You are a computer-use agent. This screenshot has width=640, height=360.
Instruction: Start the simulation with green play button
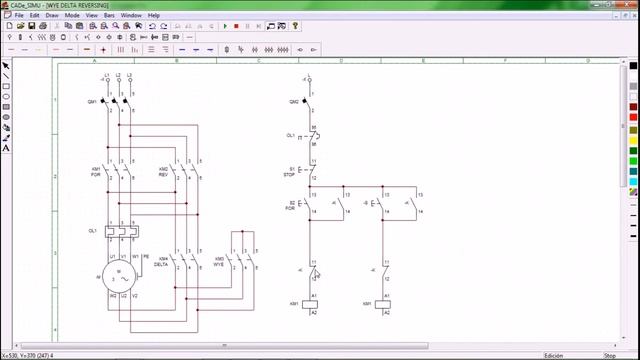point(225,26)
